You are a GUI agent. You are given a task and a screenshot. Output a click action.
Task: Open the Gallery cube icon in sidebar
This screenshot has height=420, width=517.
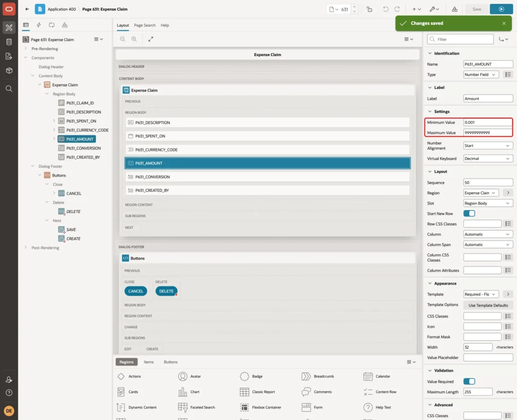[9, 70]
